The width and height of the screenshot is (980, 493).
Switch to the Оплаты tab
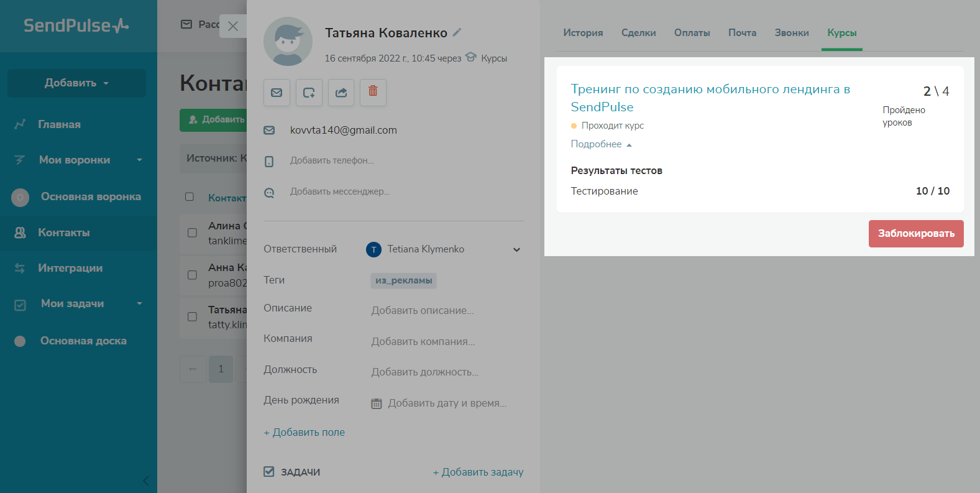(692, 33)
